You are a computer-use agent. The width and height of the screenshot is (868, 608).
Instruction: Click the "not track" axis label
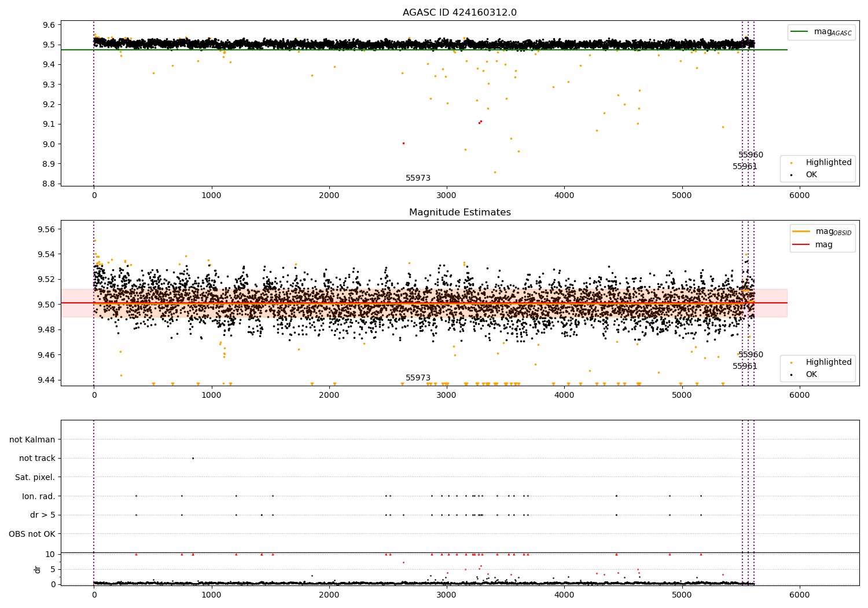coord(37,458)
